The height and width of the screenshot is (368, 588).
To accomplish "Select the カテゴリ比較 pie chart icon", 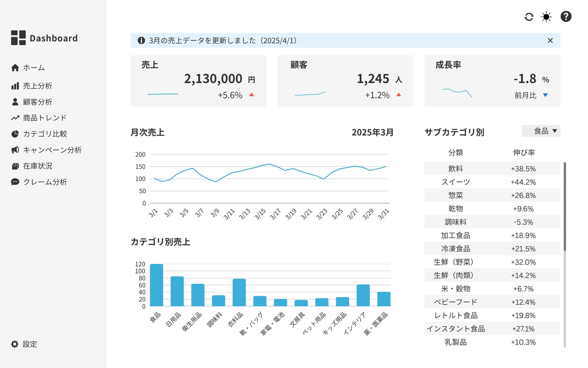I will tap(15, 134).
